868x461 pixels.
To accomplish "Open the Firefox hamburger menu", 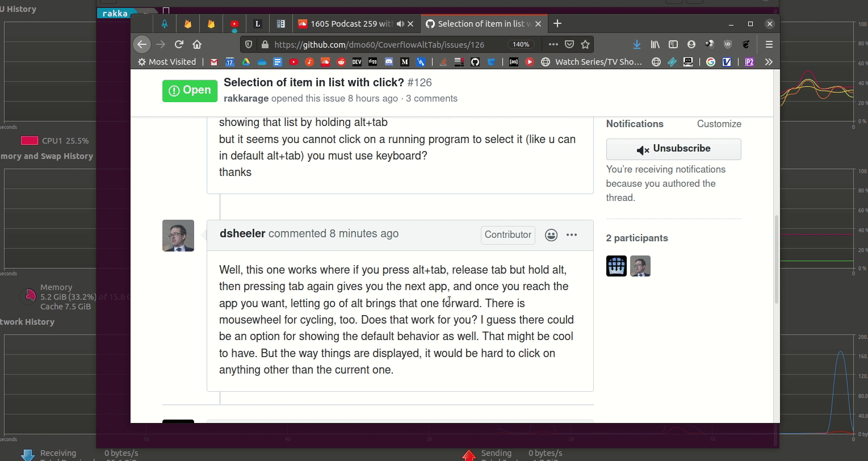I will (x=769, y=44).
